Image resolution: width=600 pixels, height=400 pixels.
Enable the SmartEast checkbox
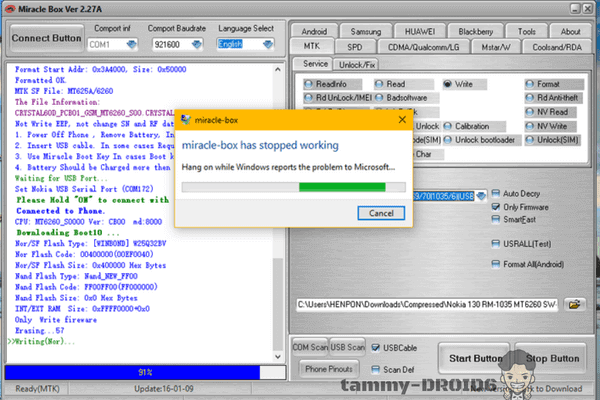(x=496, y=219)
